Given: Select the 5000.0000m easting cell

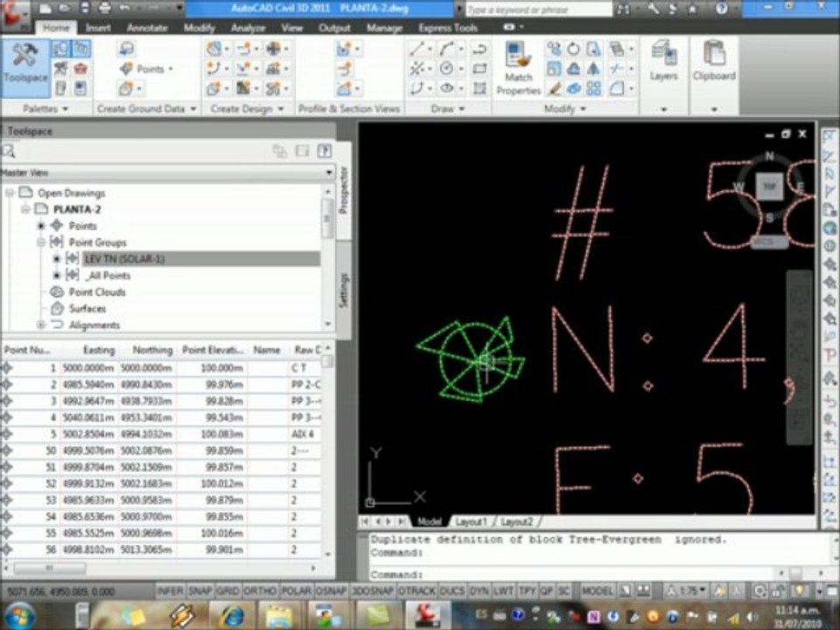Looking at the screenshot, I should point(88,368).
